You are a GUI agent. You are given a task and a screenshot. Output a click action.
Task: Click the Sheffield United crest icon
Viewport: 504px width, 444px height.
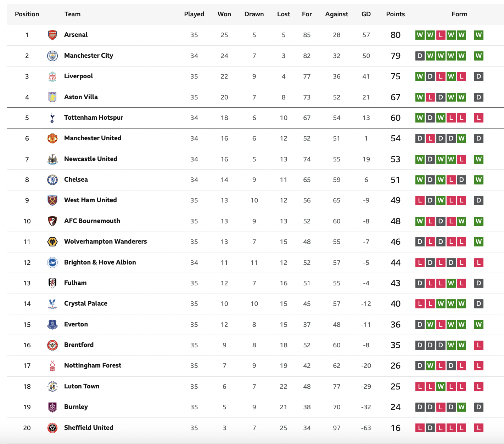point(52,428)
